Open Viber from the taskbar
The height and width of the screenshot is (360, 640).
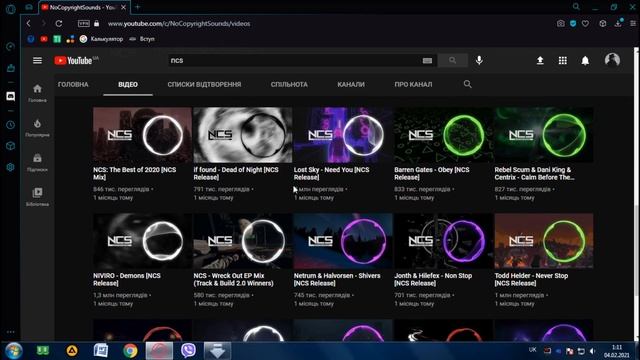click(x=188, y=351)
